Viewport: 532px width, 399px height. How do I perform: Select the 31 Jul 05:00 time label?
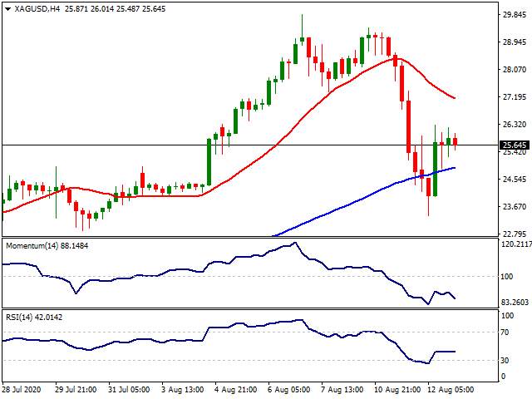tap(129, 390)
